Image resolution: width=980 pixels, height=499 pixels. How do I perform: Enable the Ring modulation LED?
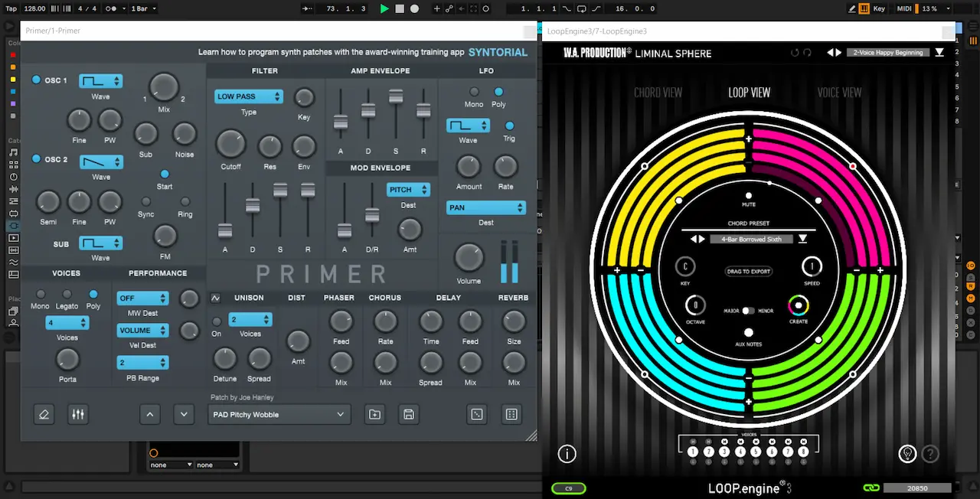(x=185, y=202)
